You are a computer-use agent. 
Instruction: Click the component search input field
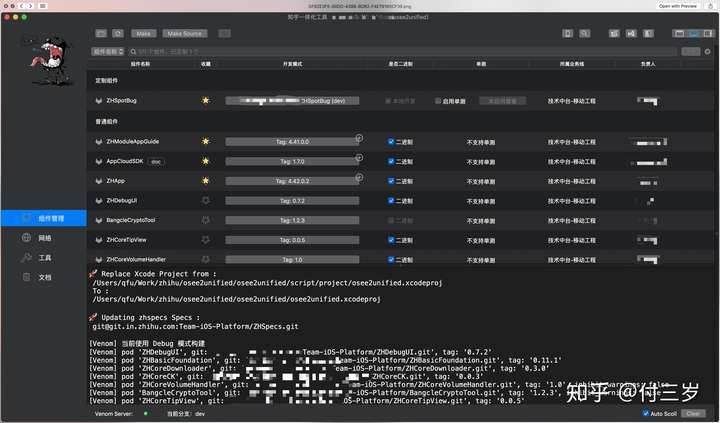click(x=402, y=51)
